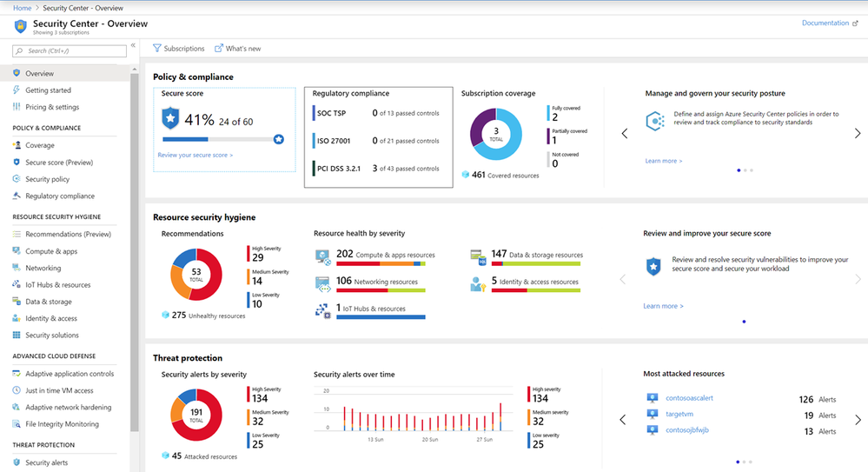Viewport: 868px width, 472px height.
Task: Open Overview in the sidebar
Action: (65, 73)
